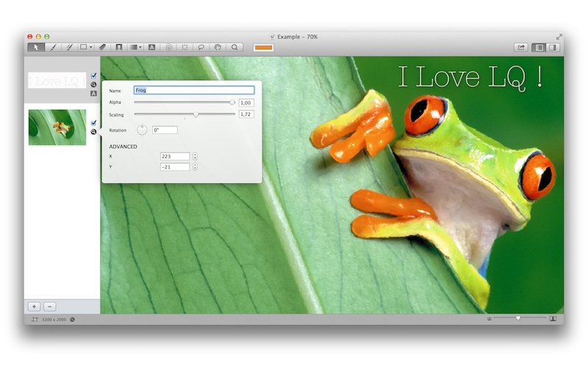Click the spiral effects tool
Image resolution: width=588 pixels, height=367 pixels.
point(168,47)
